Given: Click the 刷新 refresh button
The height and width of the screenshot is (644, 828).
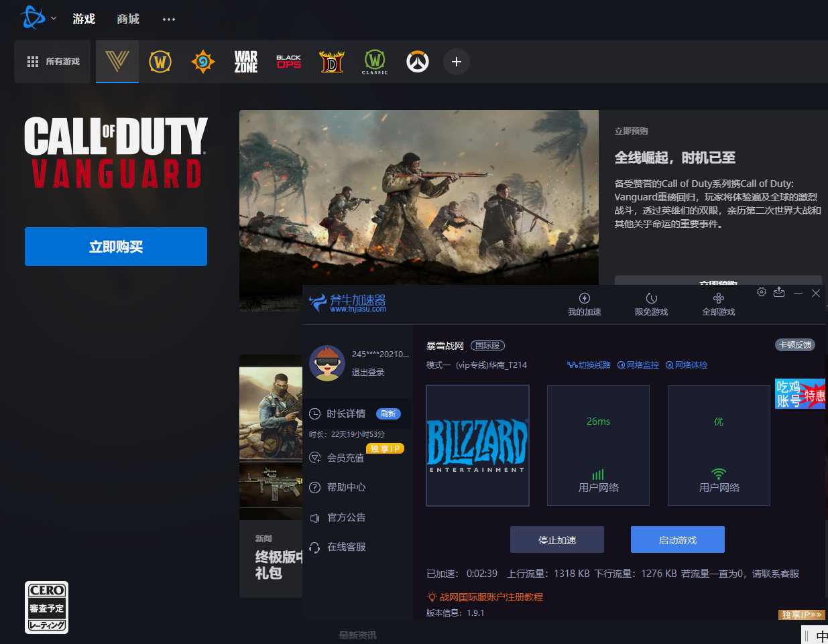Looking at the screenshot, I should [x=388, y=413].
